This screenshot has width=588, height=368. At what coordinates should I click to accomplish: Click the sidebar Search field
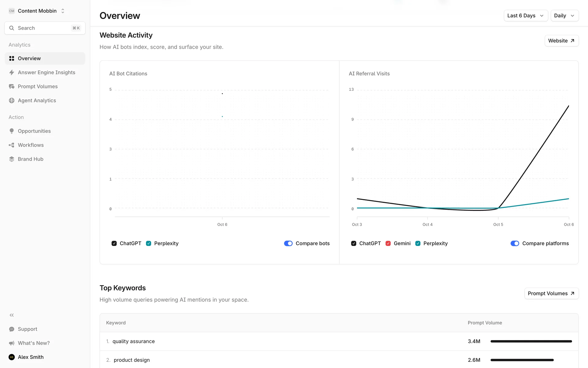pyautogui.click(x=45, y=28)
